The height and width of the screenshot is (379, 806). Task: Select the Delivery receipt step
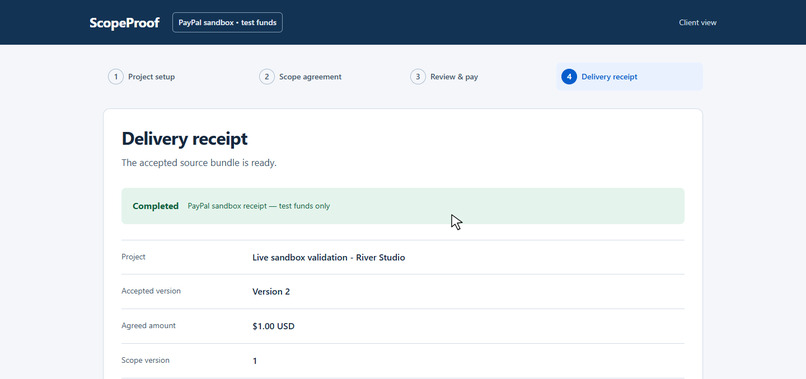click(629, 77)
